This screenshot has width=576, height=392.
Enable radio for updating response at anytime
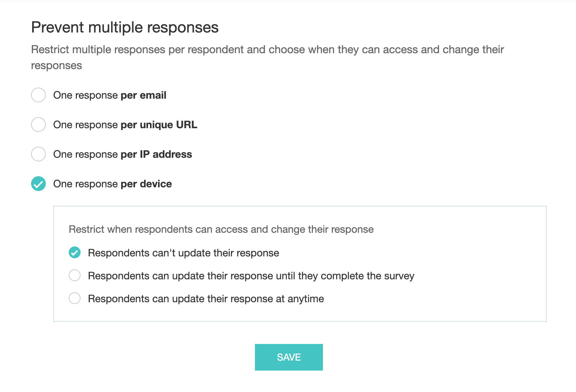[x=75, y=298]
